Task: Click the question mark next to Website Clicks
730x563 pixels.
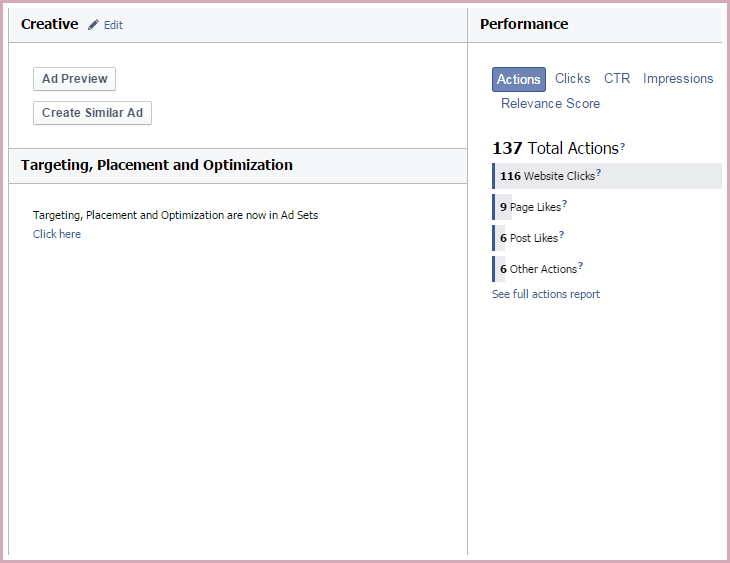Action: coord(599,173)
